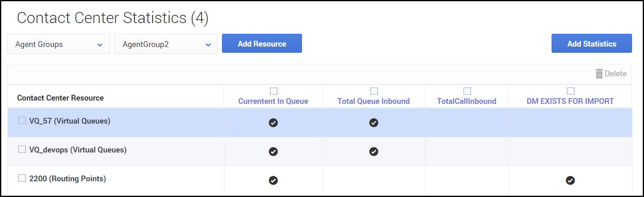Tick the VQ_57 (Virtual Queues) row checkbox
This screenshot has height=197, width=644.
pyautogui.click(x=22, y=120)
